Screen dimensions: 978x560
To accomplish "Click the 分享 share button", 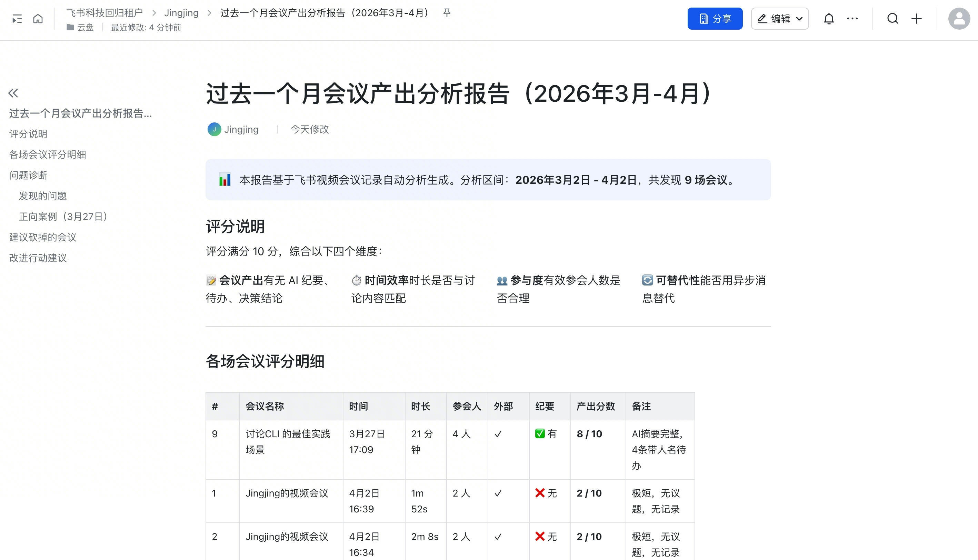I will pos(715,19).
